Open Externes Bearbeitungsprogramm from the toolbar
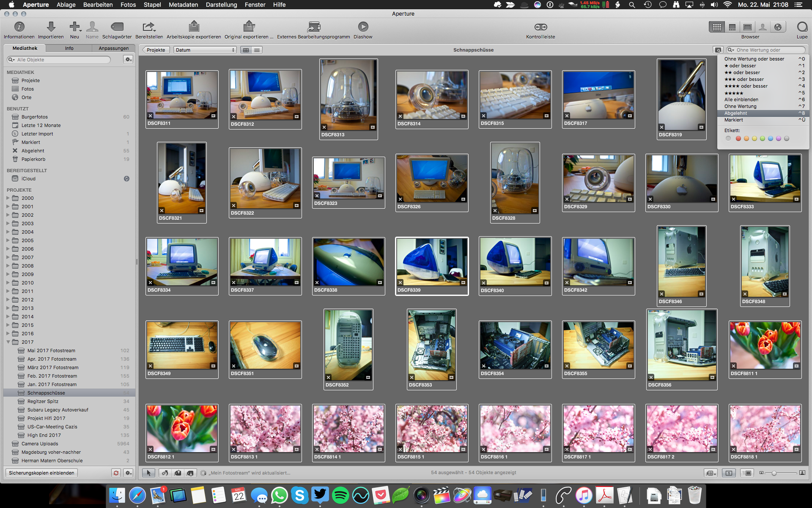This screenshot has height=508, width=812. pyautogui.click(x=313, y=27)
